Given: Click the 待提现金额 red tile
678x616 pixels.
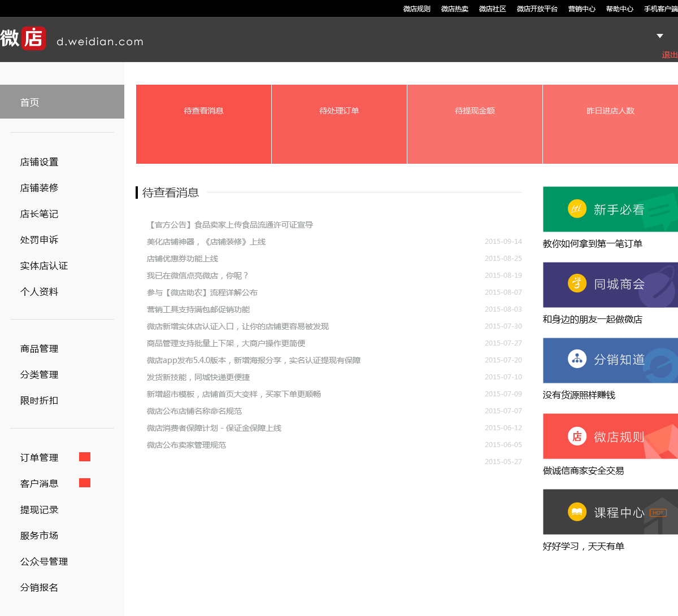Looking at the screenshot, I should point(475,124).
